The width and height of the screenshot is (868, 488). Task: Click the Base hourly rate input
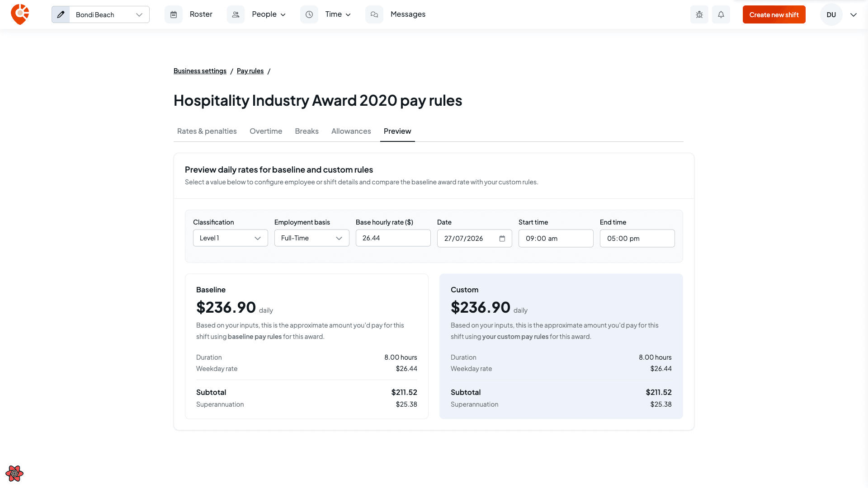pyautogui.click(x=393, y=238)
